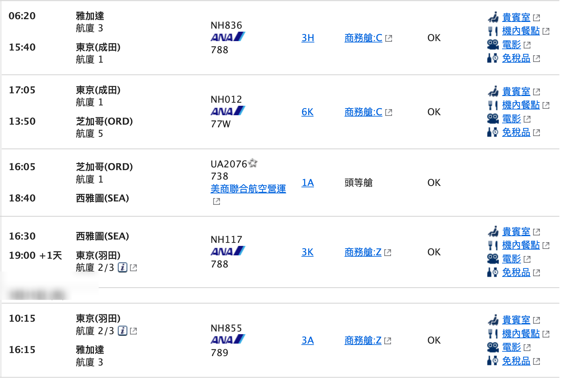Select seat 1A link for UA2076
The height and width of the screenshot is (382, 588).
(x=308, y=183)
